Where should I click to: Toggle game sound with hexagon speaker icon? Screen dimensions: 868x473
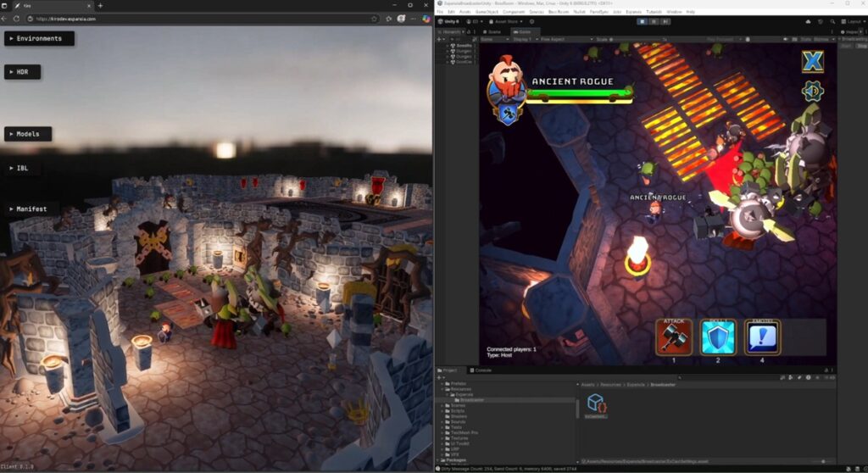click(x=812, y=91)
